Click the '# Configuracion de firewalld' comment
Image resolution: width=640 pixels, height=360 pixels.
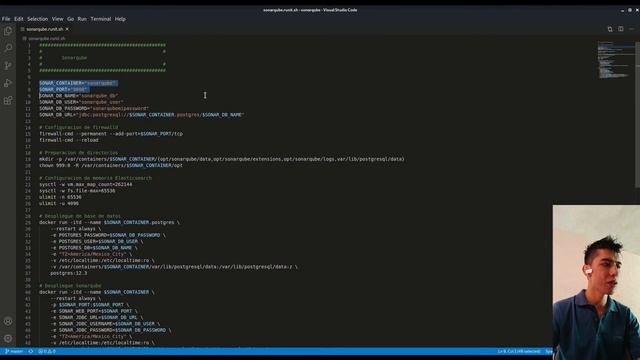coord(79,127)
